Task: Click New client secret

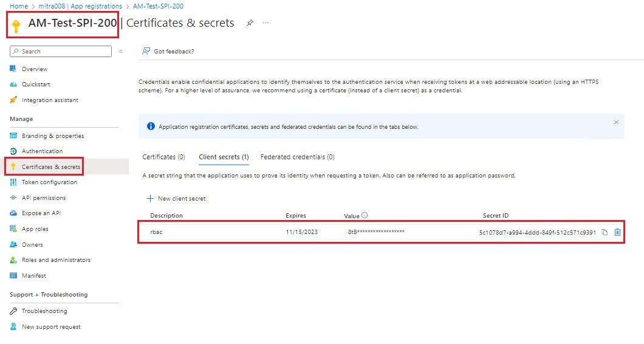Action: (x=176, y=199)
